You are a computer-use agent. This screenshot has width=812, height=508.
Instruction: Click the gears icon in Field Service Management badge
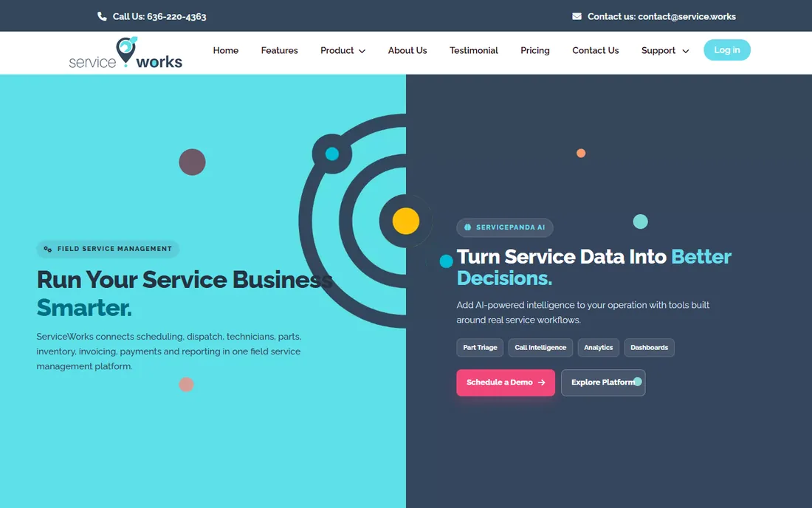(x=48, y=249)
